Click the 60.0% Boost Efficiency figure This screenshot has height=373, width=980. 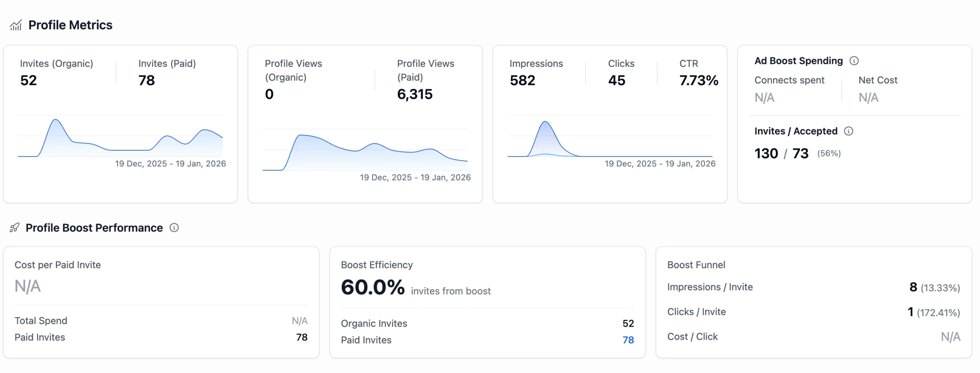click(372, 287)
